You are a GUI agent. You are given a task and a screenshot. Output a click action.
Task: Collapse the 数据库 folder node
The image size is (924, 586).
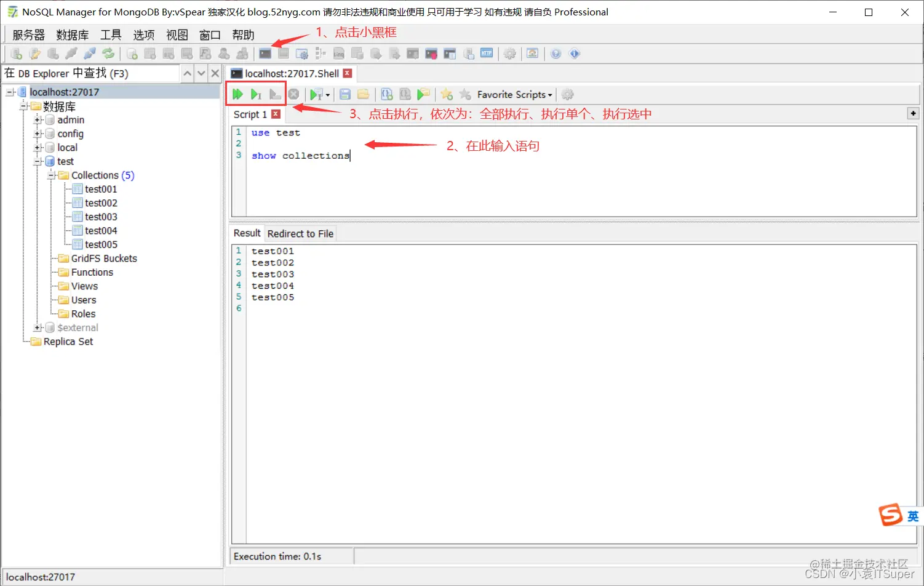click(x=24, y=106)
